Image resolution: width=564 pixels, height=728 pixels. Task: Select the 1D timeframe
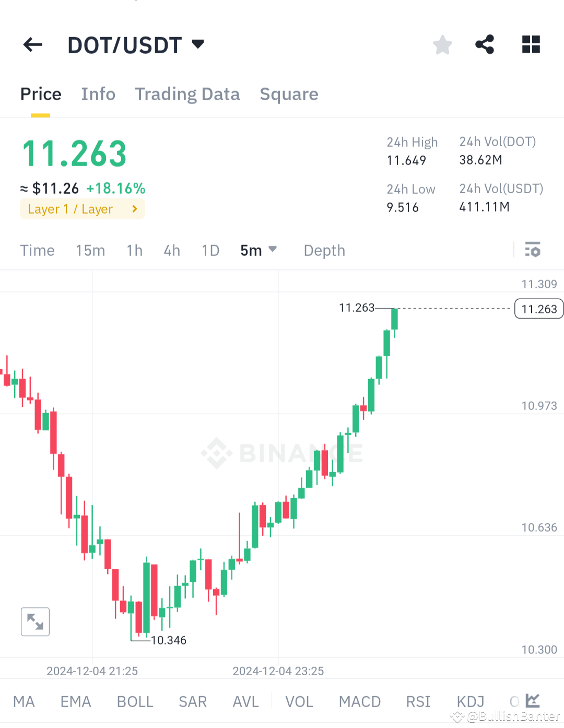pos(210,250)
